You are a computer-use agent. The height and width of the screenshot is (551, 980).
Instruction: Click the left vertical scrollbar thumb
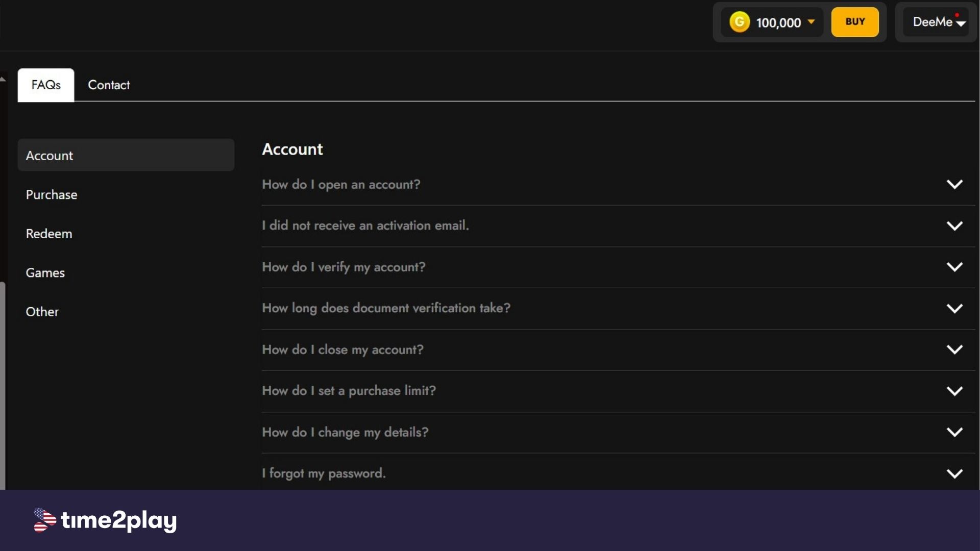tap(3, 386)
